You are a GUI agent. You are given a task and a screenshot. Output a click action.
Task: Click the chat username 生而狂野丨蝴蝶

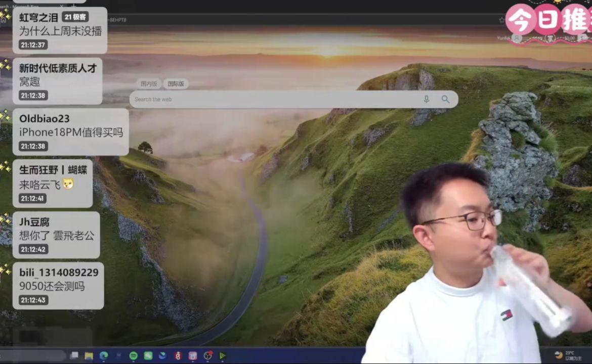tap(53, 170)
